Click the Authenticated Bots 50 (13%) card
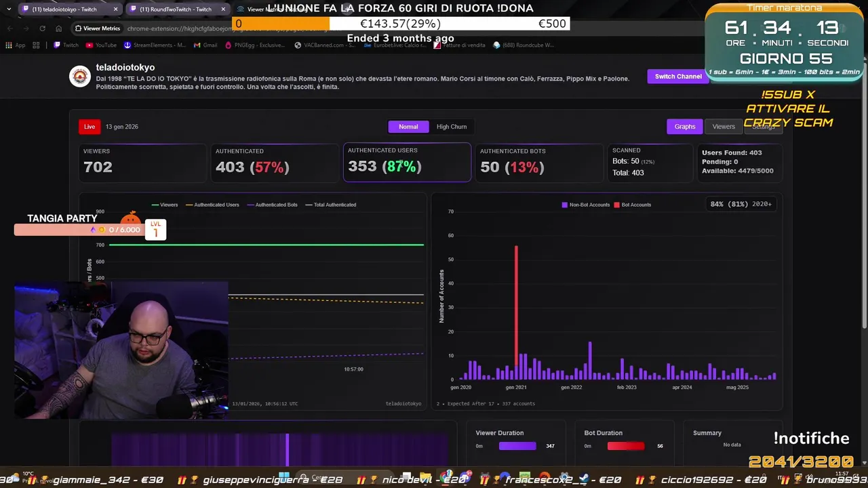This screenshot has width=868, height=488. click(x=539, y=163)
